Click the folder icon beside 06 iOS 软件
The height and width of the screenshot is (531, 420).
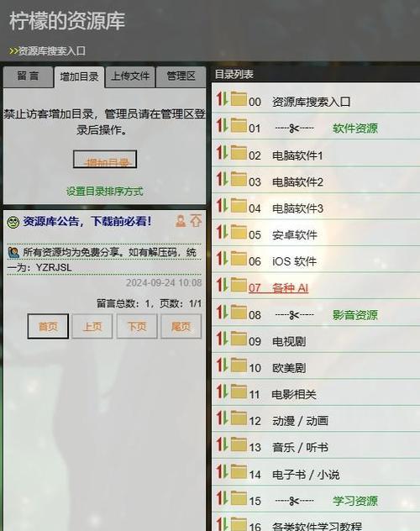(x=239, y=259)
